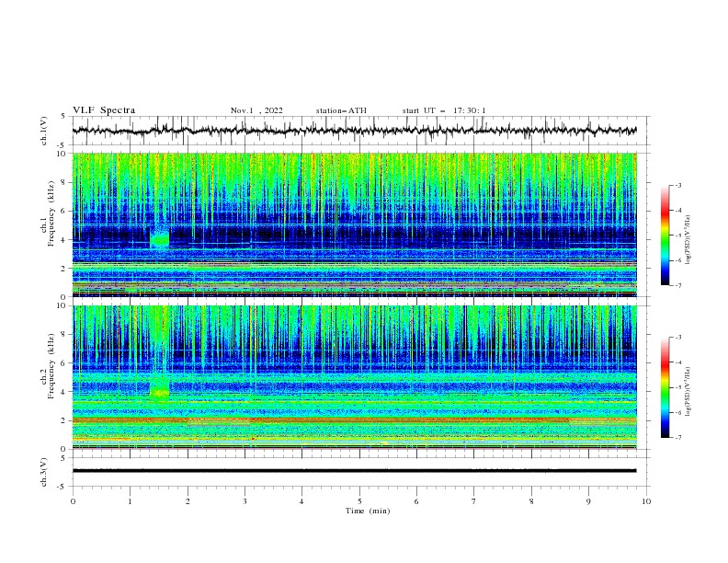The width and height of the screenshot is (728, 563).
Task: Click the time axis tick label '2'
Action: pyautogui.click(x=188, y=501)
